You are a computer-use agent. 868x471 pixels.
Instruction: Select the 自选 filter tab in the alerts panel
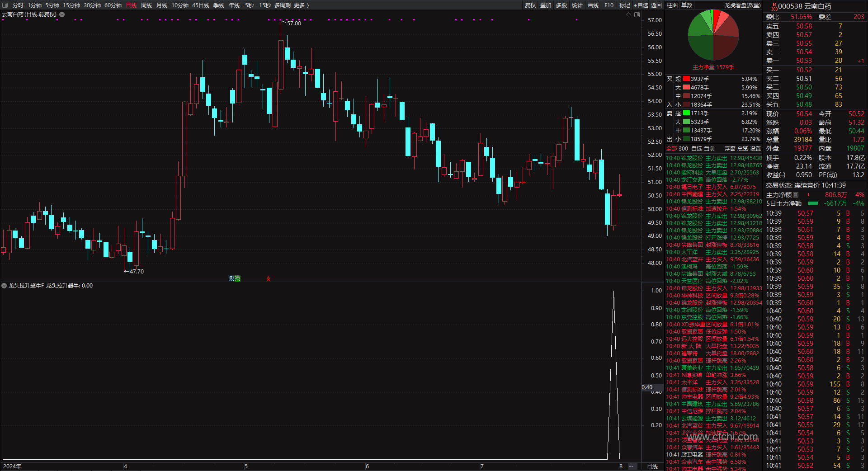tap(696, 149)
